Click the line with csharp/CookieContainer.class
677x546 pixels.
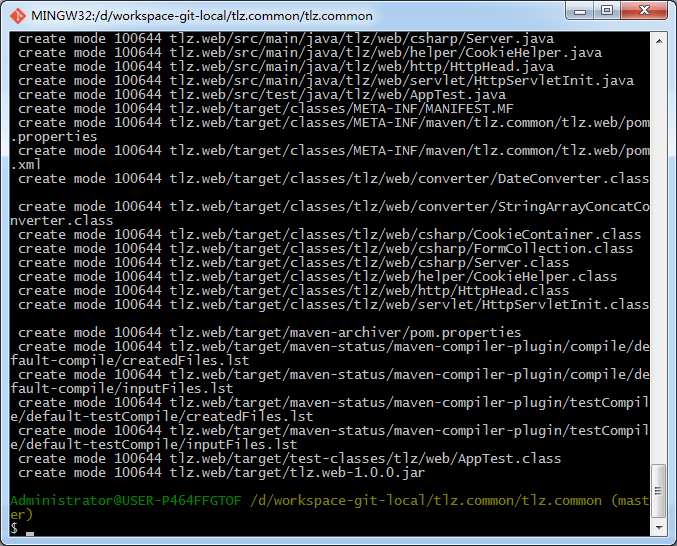[329, 235]
